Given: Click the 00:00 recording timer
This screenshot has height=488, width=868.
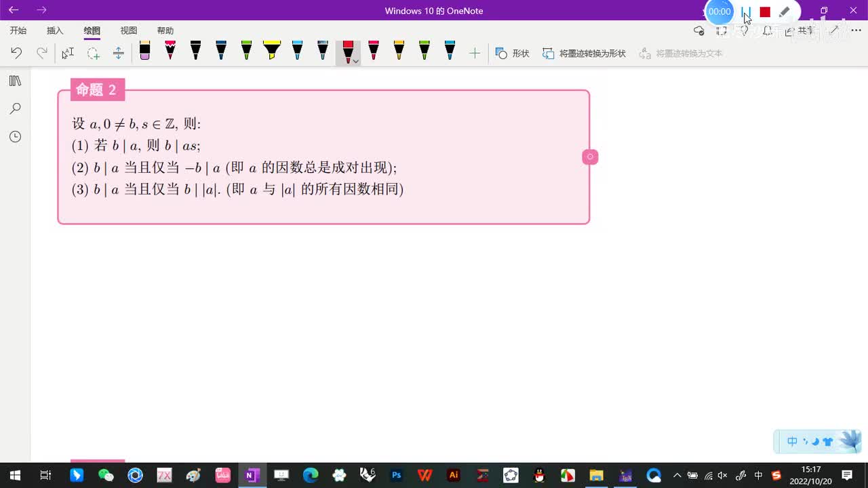Looking at the screenshot, I should point(719,12).
